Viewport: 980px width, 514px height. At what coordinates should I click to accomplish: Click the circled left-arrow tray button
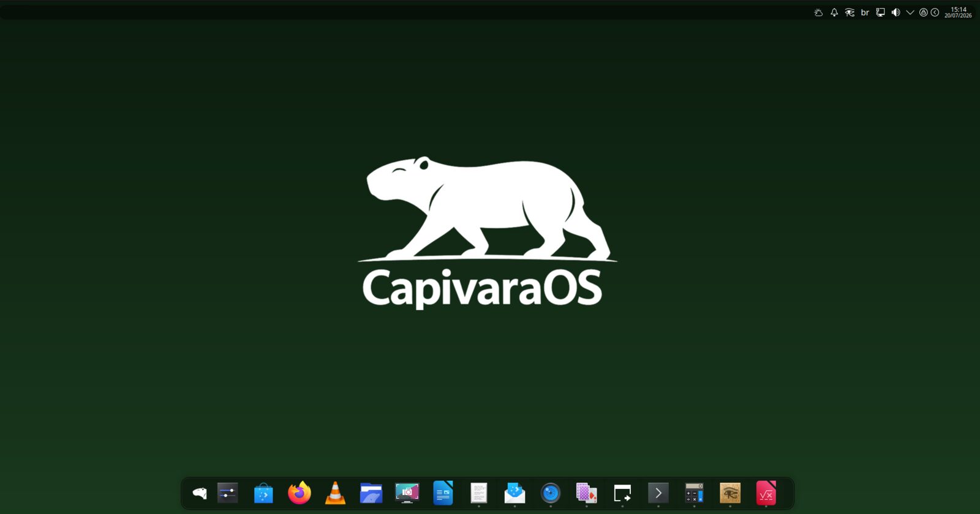(x=935, y=12)
